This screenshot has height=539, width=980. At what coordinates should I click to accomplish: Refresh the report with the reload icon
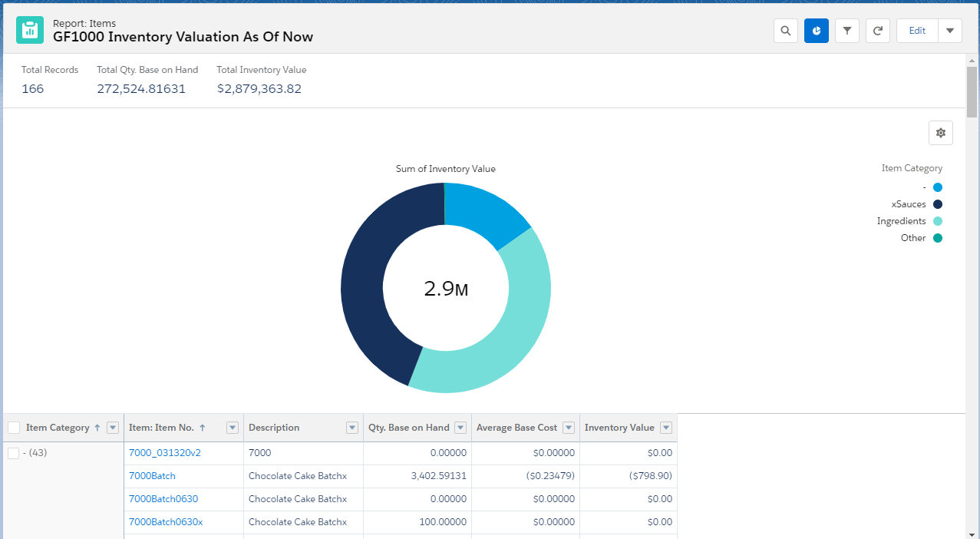pyautogui.click(x=878, y=31)
